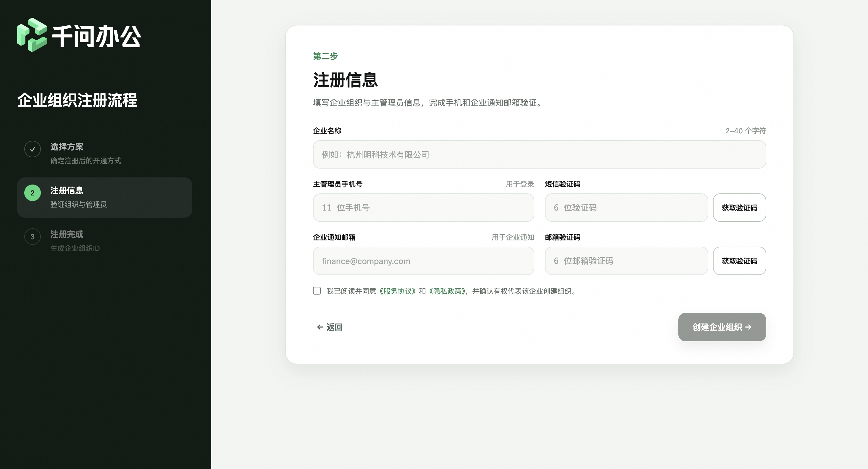
Task: Click the 生成企业组织ID description text
Action: [75, 248]
